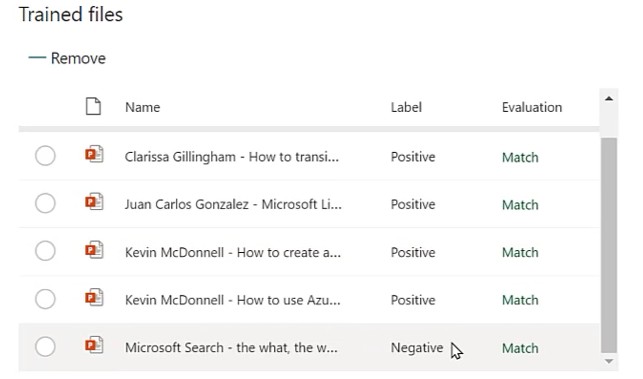This screenshot has height=379, width=643.
Task: Click the Label column header
Action: pyautogui.click(x=406, y=107)
